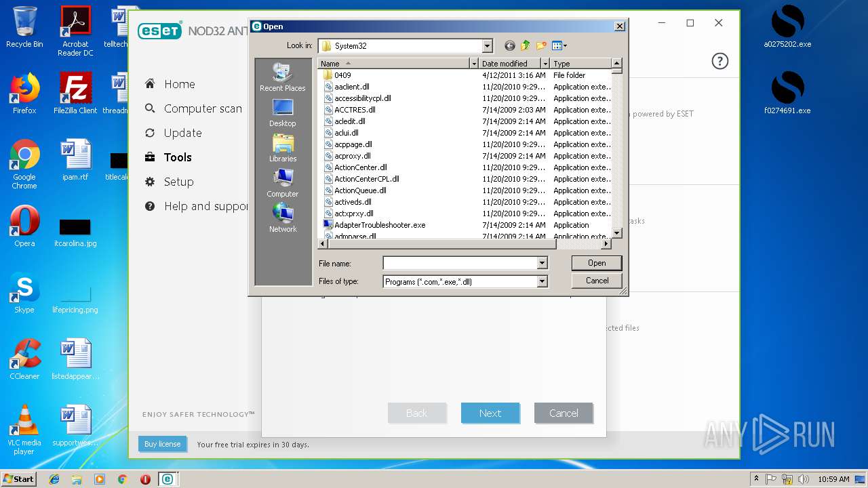The height and width of the screenshot is (488, 868).
Task: Open Skype desktop icon
Action: [x=24, y=293]
